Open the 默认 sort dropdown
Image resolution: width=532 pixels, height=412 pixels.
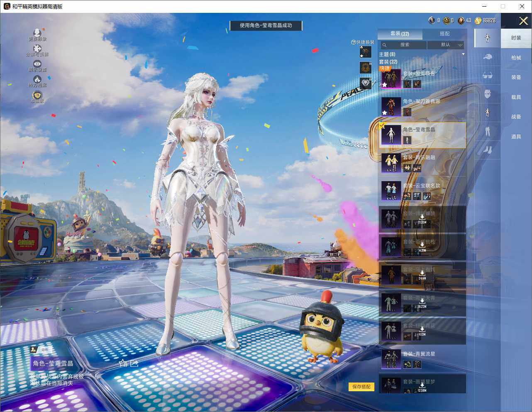(x=446, y=45)
